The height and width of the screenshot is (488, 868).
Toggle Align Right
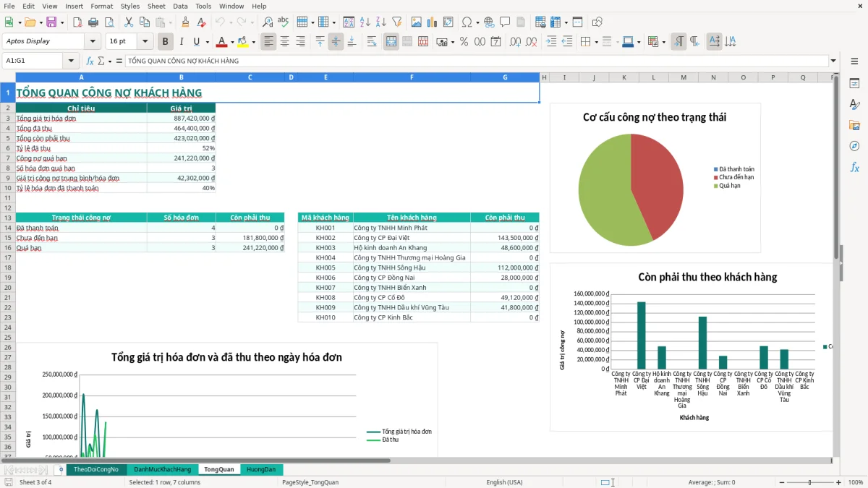301,42
